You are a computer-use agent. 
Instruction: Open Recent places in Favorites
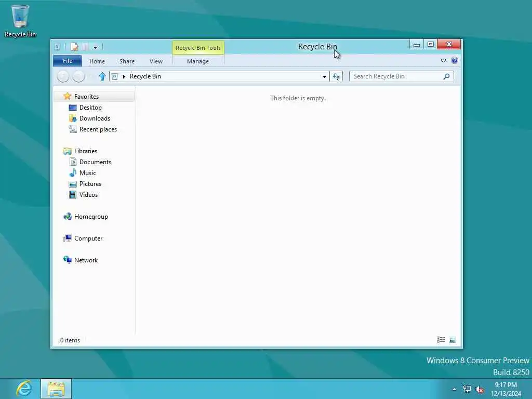point(98,129)
